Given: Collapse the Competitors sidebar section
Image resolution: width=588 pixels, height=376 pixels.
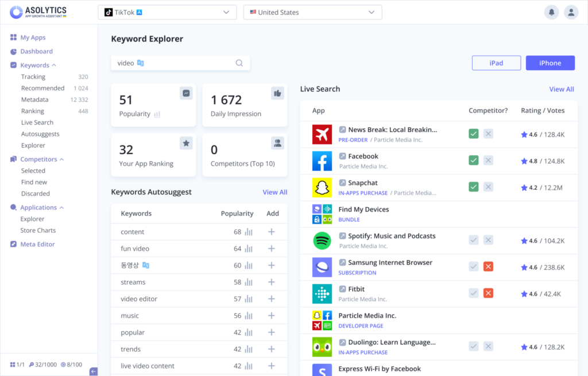Looking at the screenshot, I should pyautogui.click(x=62, y=160).
